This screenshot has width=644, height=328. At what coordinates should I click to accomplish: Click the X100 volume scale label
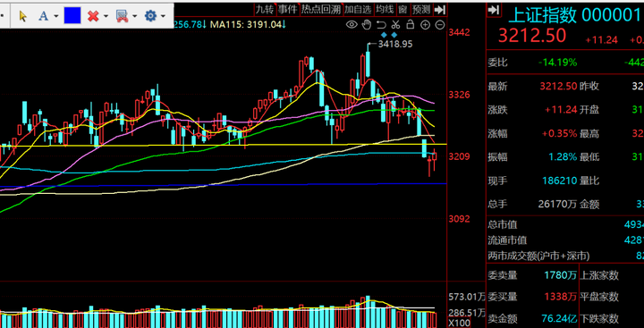click(x=460, y=323)
